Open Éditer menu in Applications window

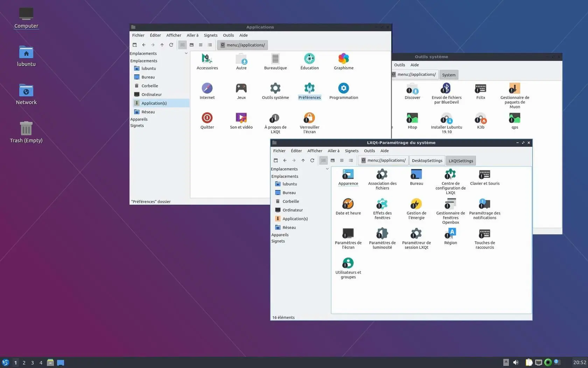(x=155, y=35)
